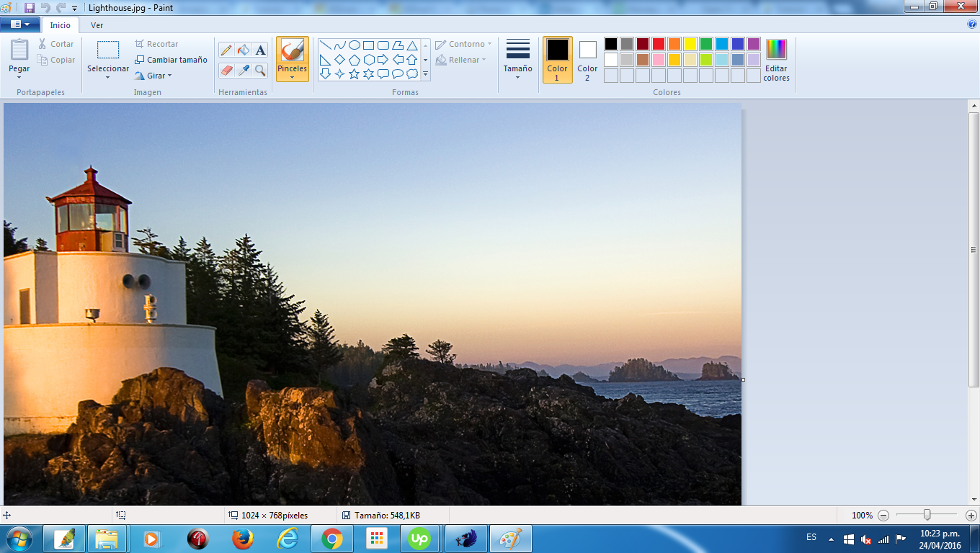The image size is (980, 553).
Task: Click the zoom out minus button
Action: [883, 516]
